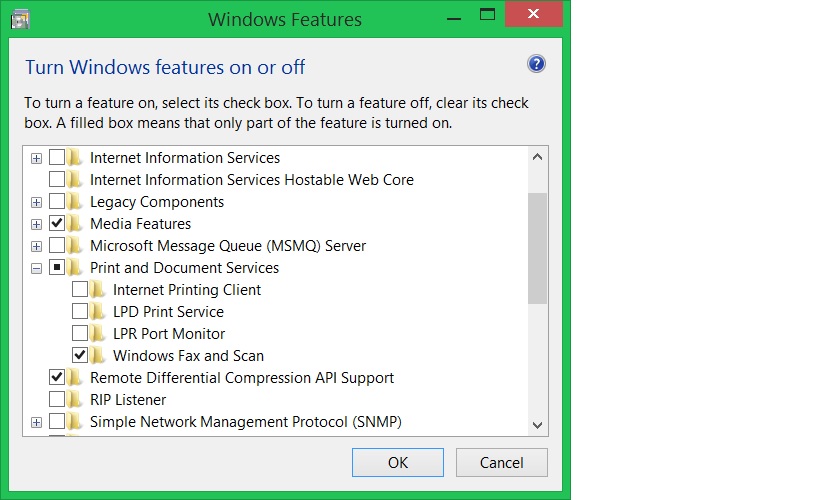Enable the Internet Information Services checkbox
This screenshot has height=500, width=819.
click(x=57, y=157)
